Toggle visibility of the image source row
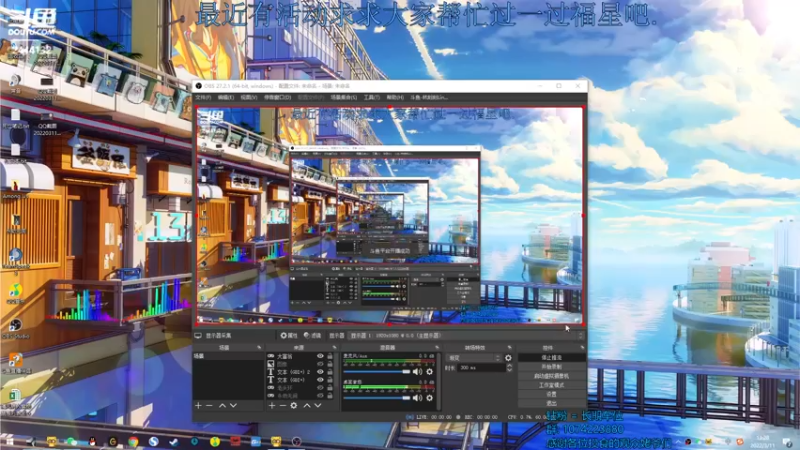This screenshot has height=450, width=800. pyautogui.click(x=320, y=364)
